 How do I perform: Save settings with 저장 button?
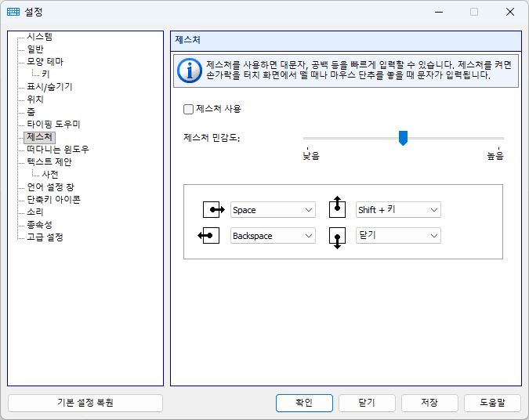pyautogui.click(x=429, y=403)
